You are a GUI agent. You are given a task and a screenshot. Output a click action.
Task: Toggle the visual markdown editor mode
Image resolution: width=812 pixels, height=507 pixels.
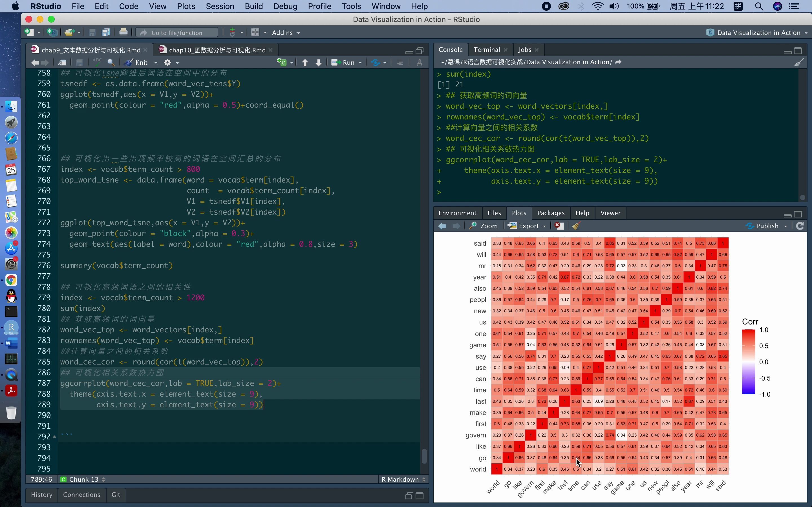pyautogui.click(x=420, y=63)
